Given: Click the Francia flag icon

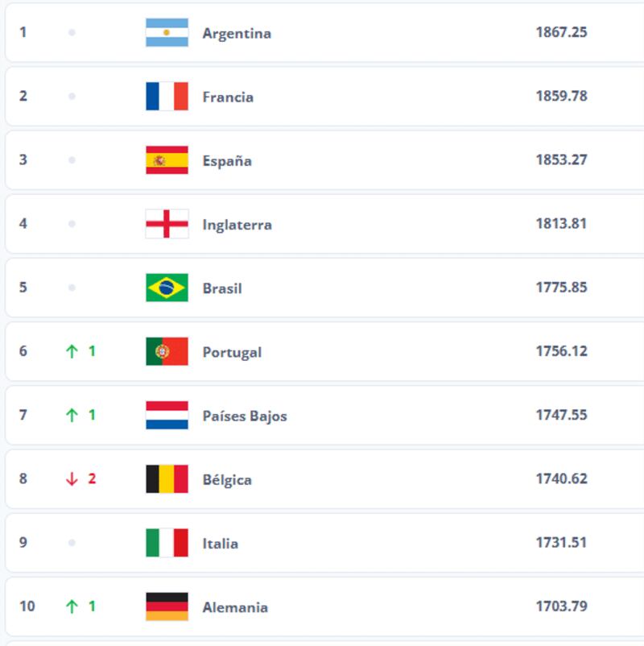Looking at the screenshot, I should 167,97.
